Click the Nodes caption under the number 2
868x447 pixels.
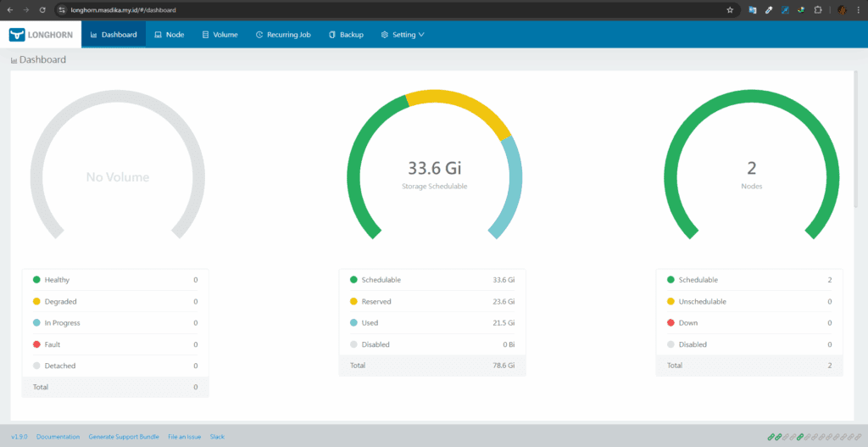(x=752, y=187)
